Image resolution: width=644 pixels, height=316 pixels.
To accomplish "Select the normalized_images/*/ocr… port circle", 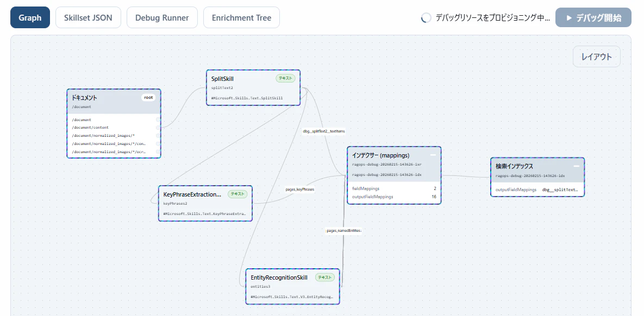I will [x=158, y=152].
